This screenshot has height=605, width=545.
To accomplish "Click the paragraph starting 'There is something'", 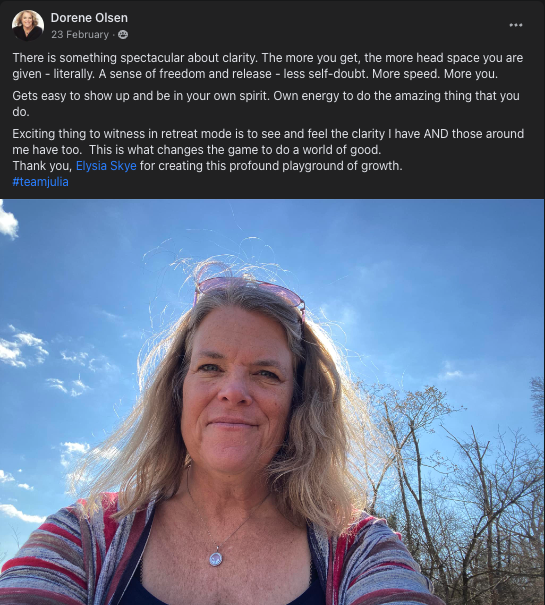I will pyautogui.click(x=268, y=66).
